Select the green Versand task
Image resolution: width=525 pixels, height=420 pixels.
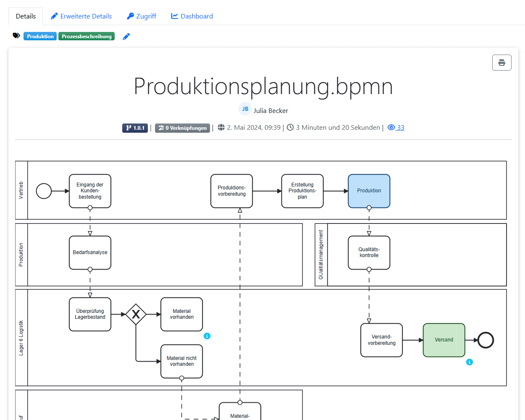(444, 340)
